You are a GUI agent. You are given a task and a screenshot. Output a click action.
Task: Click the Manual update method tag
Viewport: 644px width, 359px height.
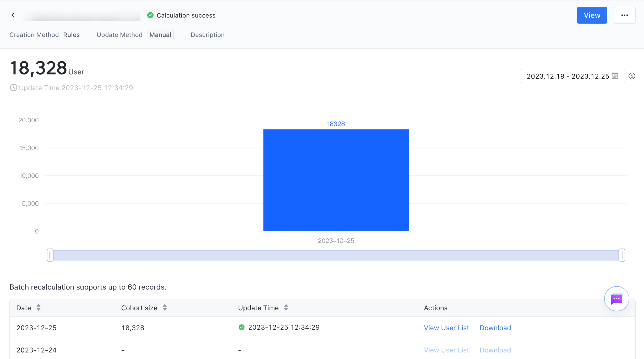160,35
